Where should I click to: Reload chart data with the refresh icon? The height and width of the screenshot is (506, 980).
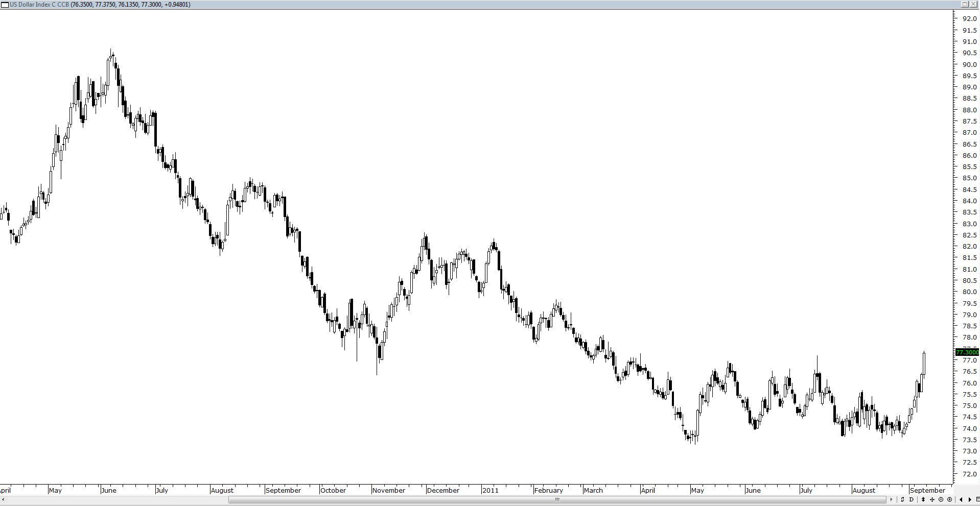click(903, 499)
